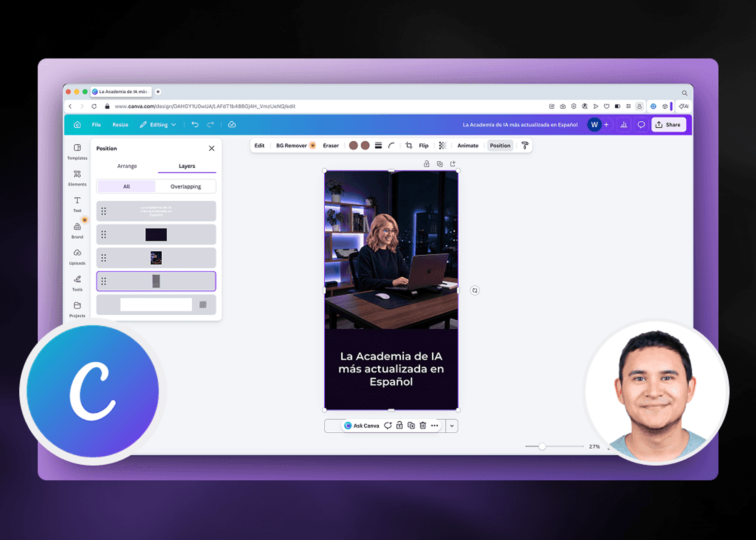Viewport: 756px width, 540px height.
Task: Check cloud save status icon
Action: click(232, 124)
